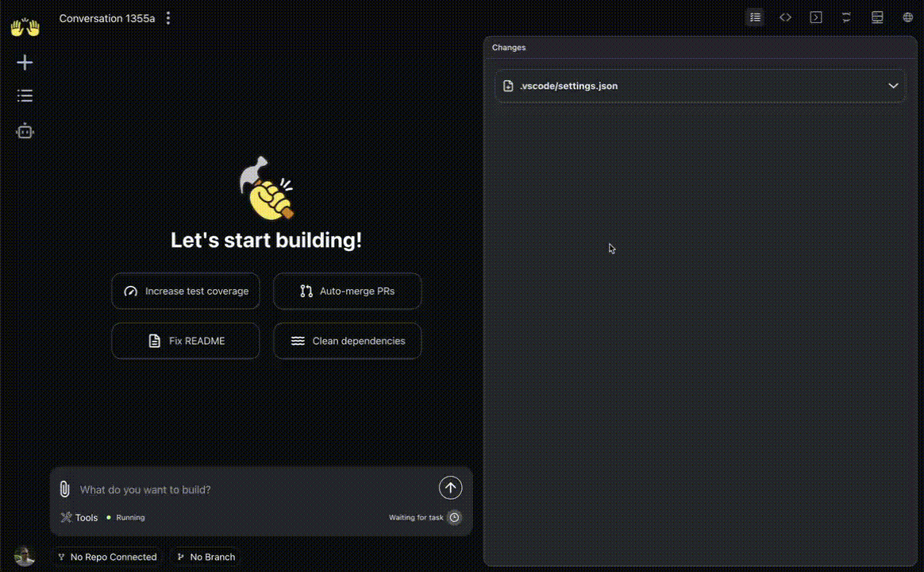Open the code view panel
Image resolution: width=924 pixels, height=572 pixels.
point(785,17)
